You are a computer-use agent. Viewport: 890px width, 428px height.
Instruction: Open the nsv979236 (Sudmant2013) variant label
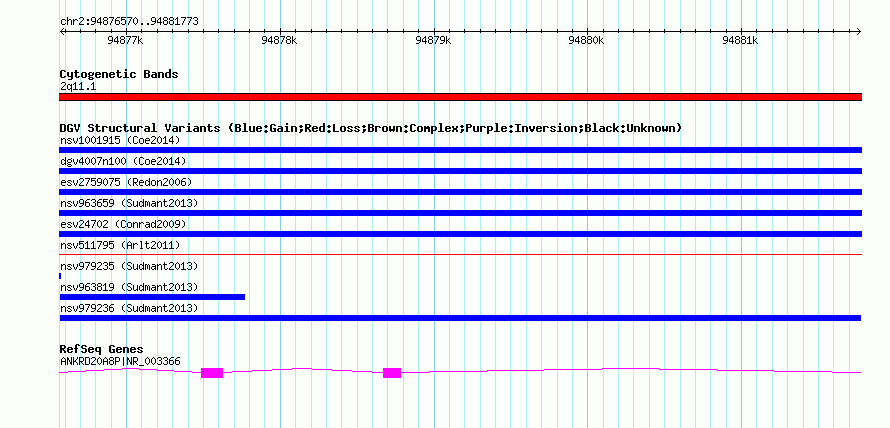pos(129,308)
